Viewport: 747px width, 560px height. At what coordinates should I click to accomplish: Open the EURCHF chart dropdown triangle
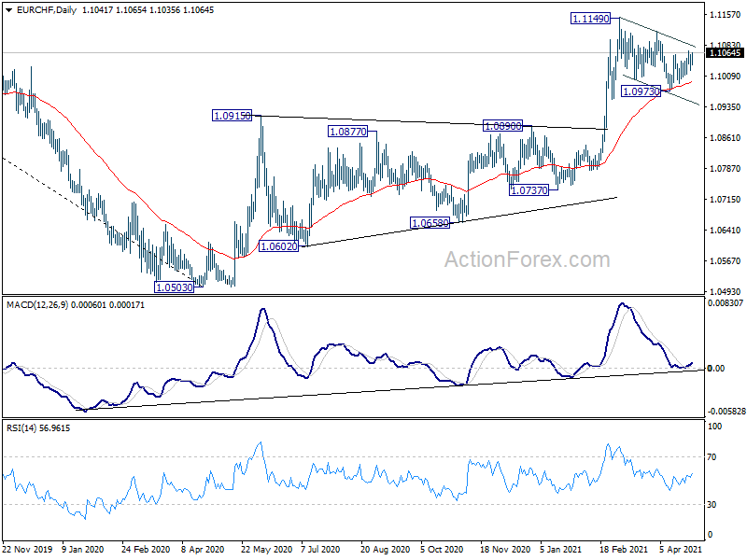click(x=9, y=10)
